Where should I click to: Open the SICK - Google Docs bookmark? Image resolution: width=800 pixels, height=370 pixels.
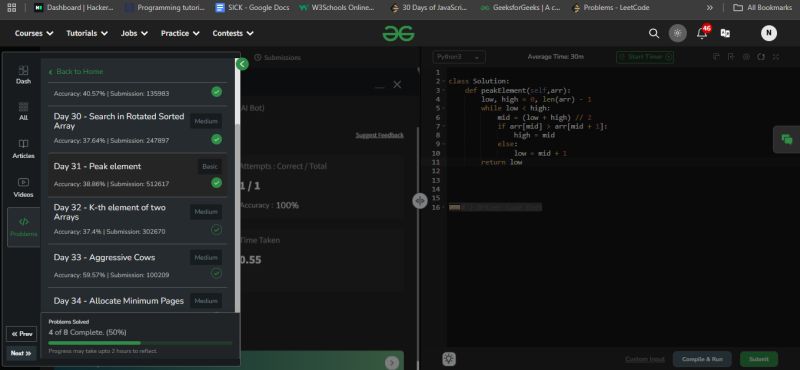click(x=253, y=8)
